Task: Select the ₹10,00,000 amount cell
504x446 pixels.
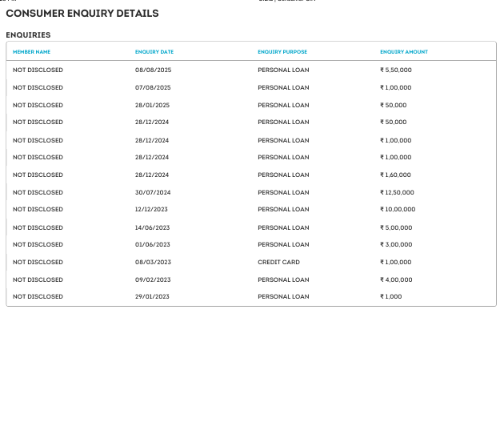Action: point(398,210)
